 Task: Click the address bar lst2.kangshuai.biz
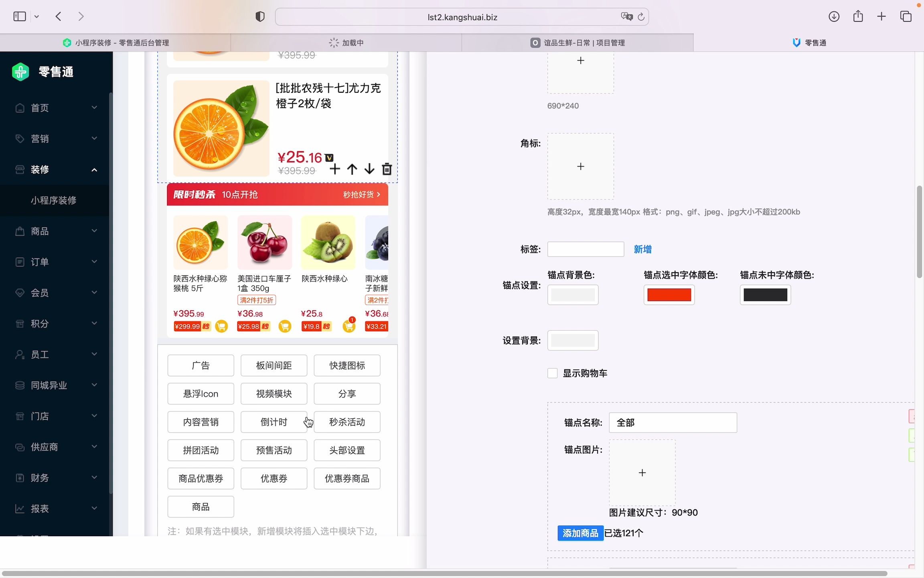pyautogui.click(x=462, y=17)
